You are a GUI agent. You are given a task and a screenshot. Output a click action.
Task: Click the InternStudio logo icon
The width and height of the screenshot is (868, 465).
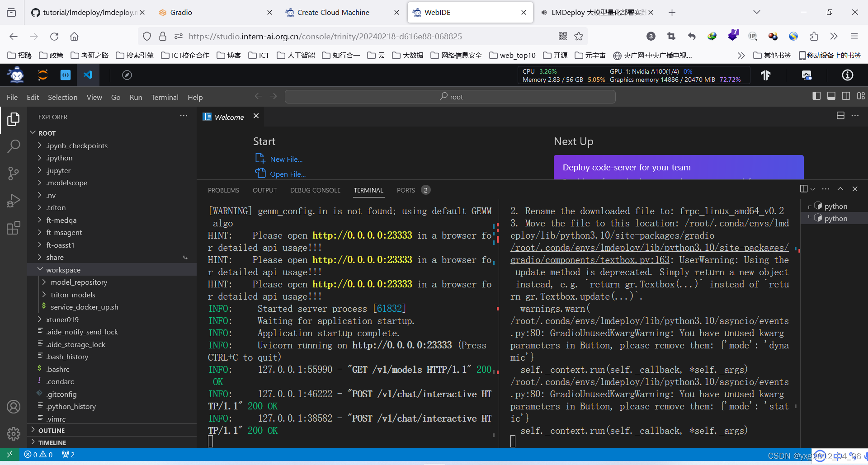click(x=17, y=75)
